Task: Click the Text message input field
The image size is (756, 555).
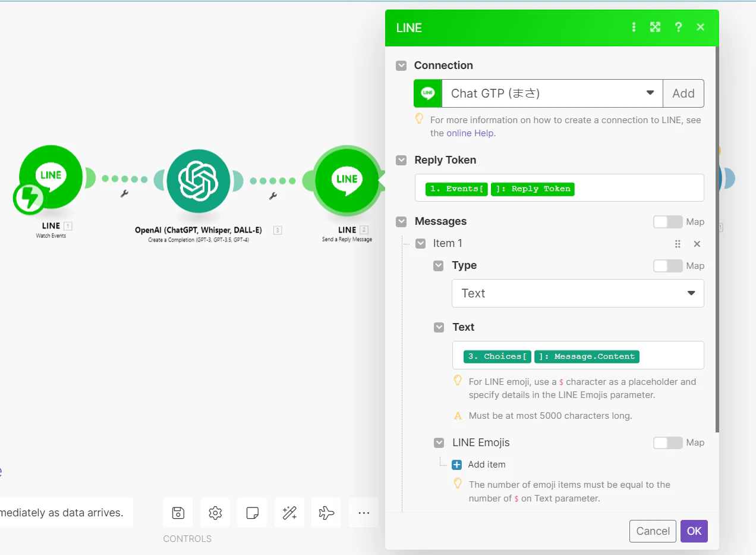Action: [x=578, y=355]
